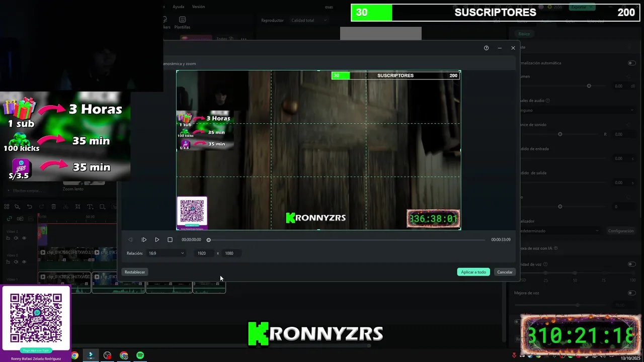The height and width of the screenshot is (362, 644).
Task: Open the Relación 16:9 dropdown
Action: [166, 253]
